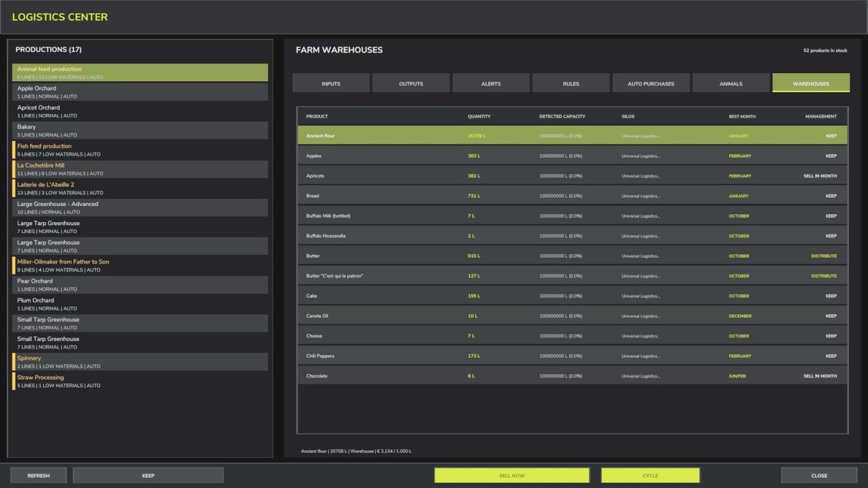
Task: Click the Management column header
Action: click(821, 117)
